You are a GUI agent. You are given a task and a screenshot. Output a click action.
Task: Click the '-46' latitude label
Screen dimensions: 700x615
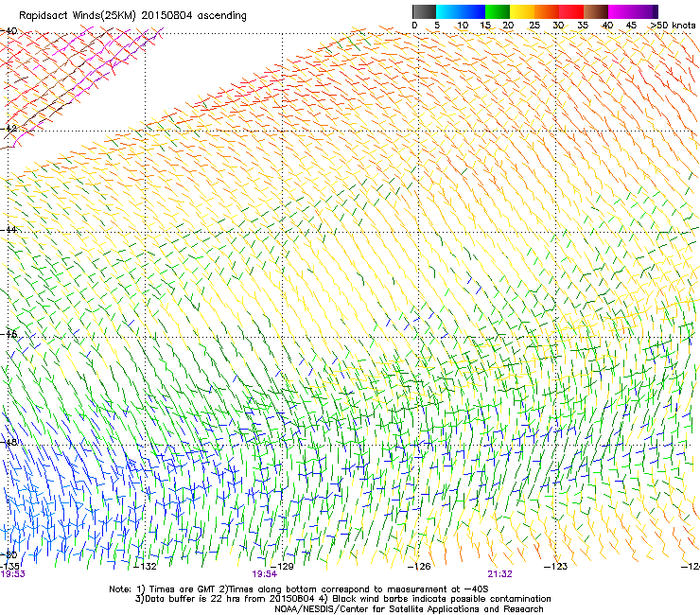point(9,334)
